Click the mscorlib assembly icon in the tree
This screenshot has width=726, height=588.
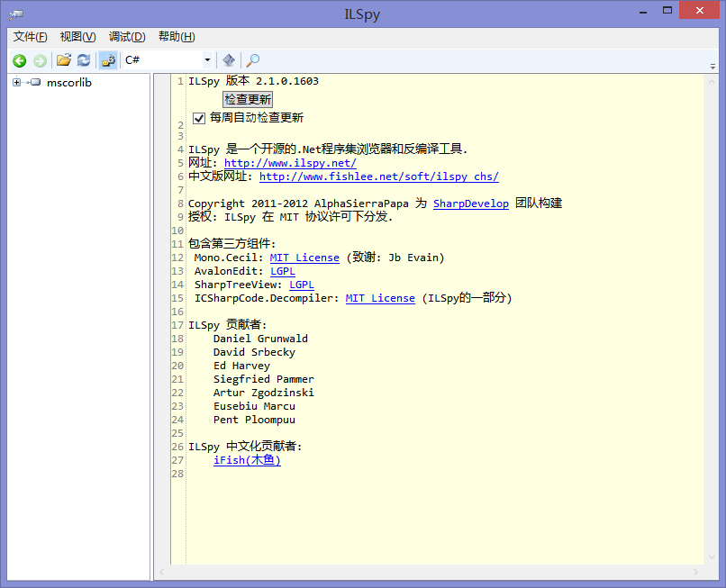35,83
